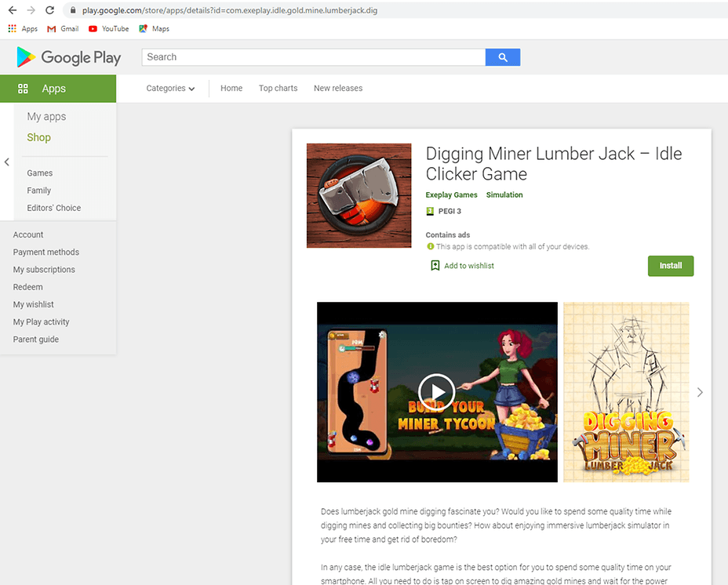The width and height of the screenshot is (728, 585).
Task: Open My Play activity
Action: pos(41,322)
